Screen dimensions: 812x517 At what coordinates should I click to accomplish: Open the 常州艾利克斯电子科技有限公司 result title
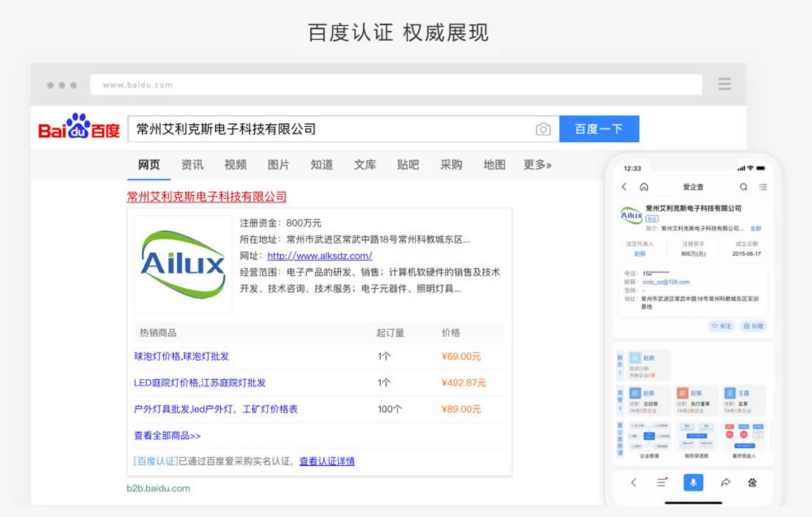(x=207, y=197)
